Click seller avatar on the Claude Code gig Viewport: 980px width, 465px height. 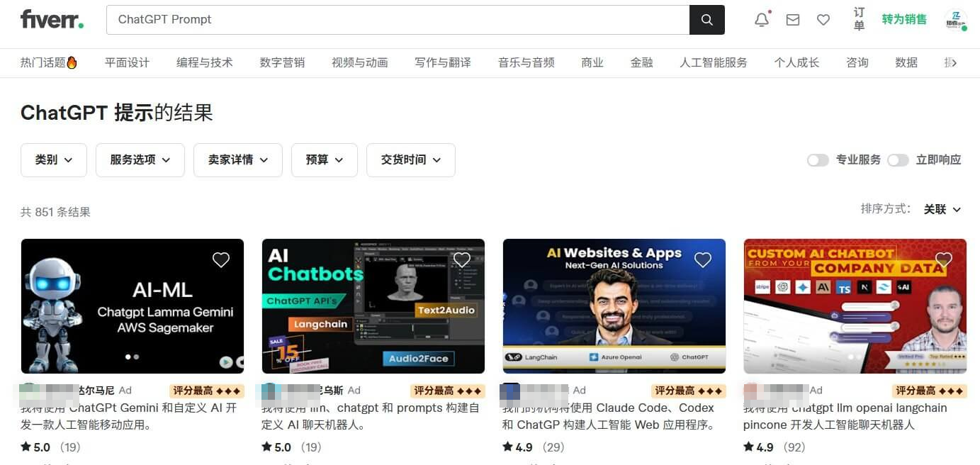tap(510, 391)
